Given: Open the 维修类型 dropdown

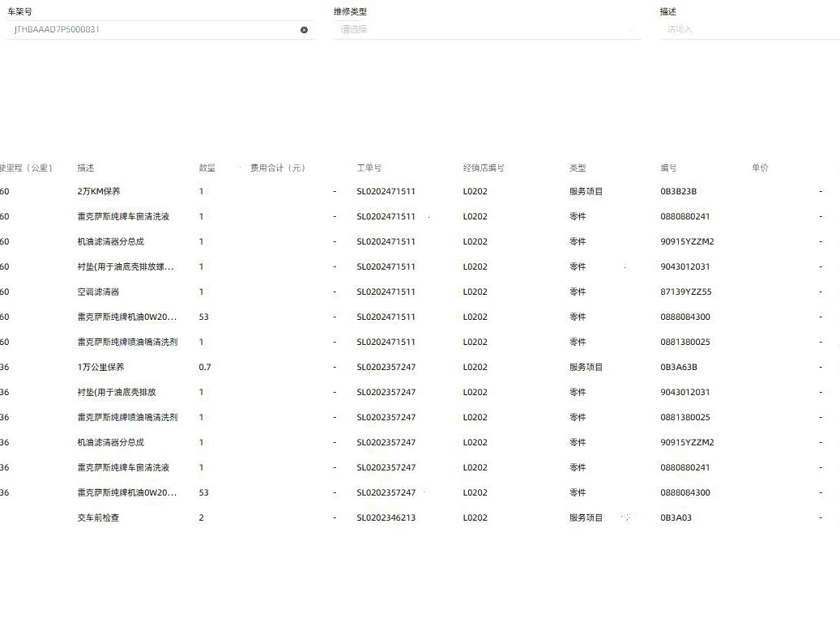Looking at the screenshot, I should click(x=487, y=29).
